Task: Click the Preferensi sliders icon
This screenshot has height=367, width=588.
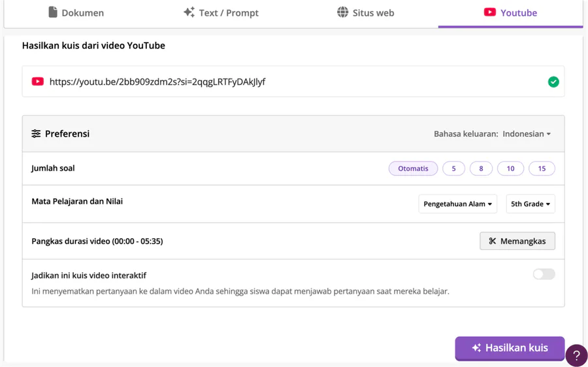Action: coord(36,134)
